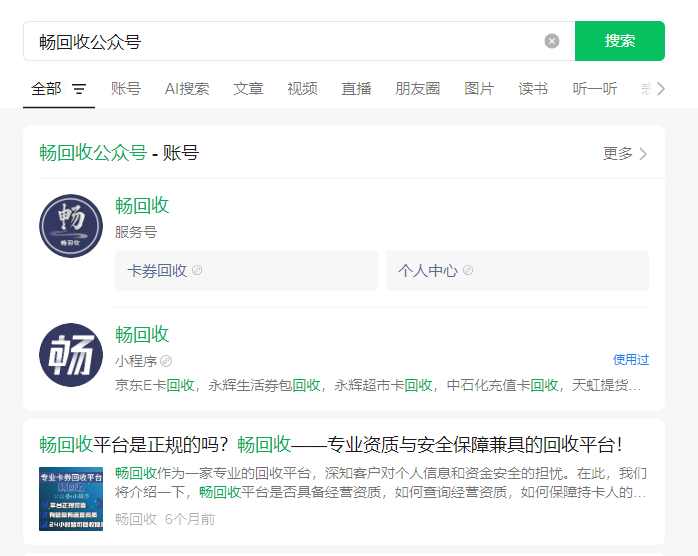Open the 畅回收 小程序 title

coord(142,335)
